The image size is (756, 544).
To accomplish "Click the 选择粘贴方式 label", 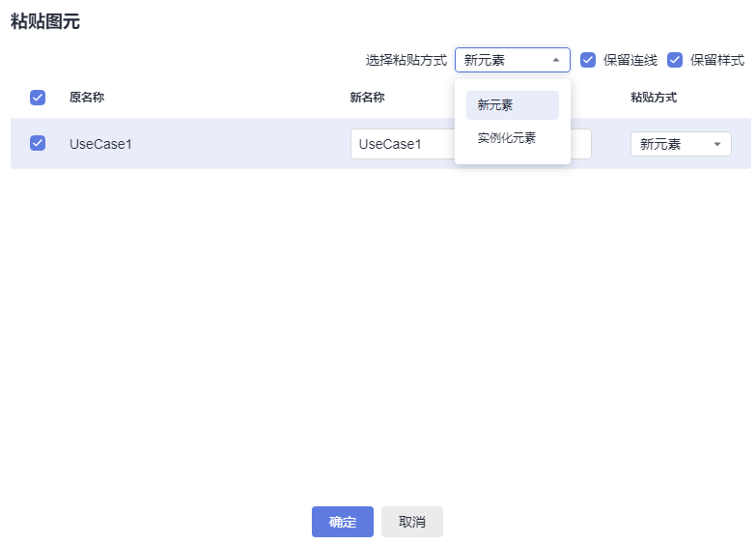I will point(406,60).
